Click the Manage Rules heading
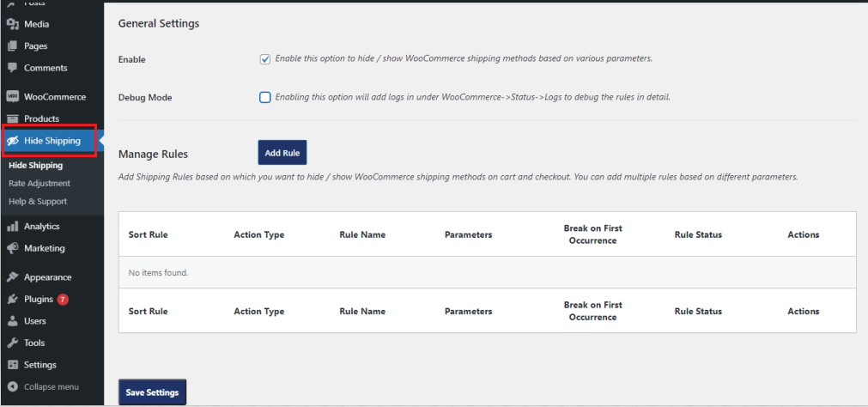This screenshot has height=407, width=868. [x=154, y=154]
